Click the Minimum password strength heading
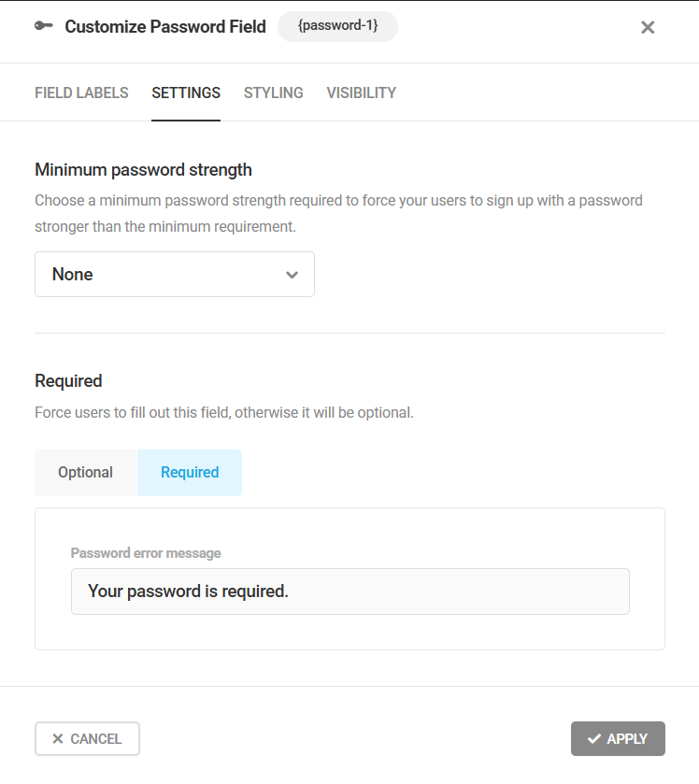This screenshot has width=699, height=784. [143, 170]
